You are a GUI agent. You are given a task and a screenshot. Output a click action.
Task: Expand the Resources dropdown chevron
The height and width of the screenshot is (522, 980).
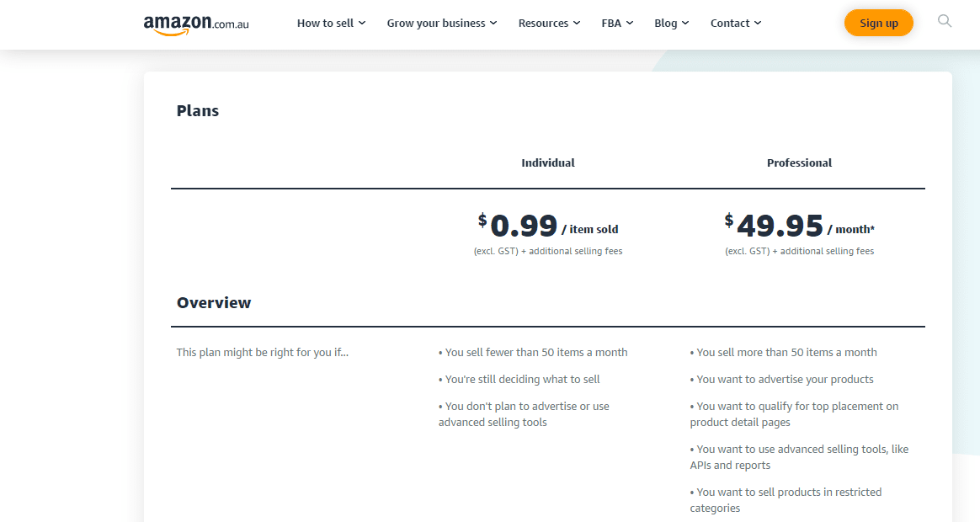(576, 23)
